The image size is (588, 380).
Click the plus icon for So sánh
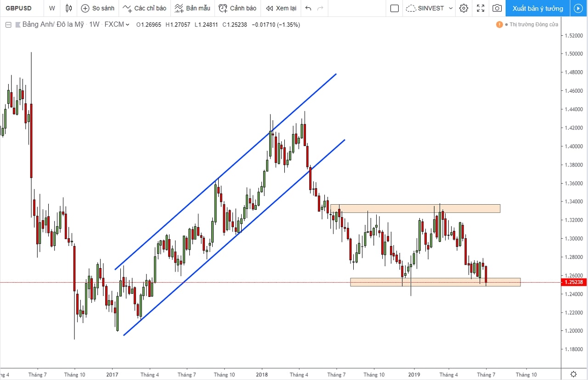click(85, 8)
